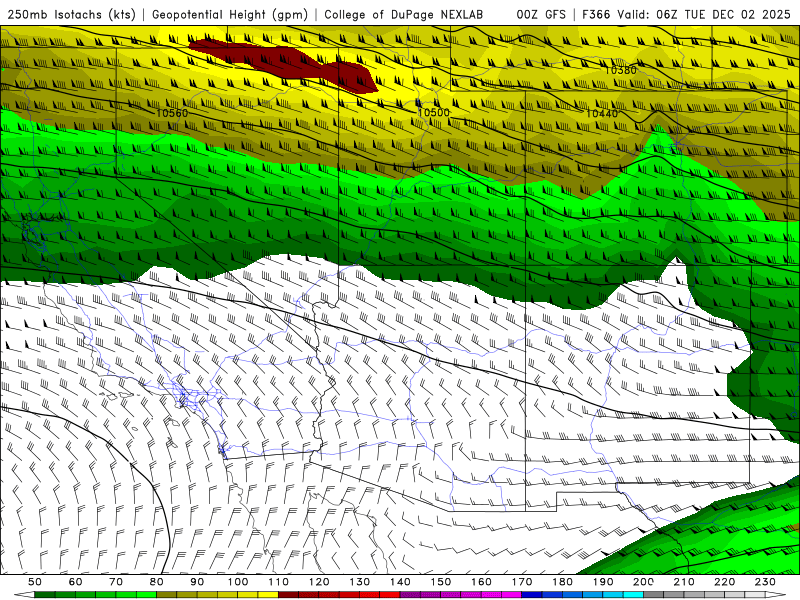Click the 10500 height contour label
Viewport: 800px width, 600px height.
434,112
